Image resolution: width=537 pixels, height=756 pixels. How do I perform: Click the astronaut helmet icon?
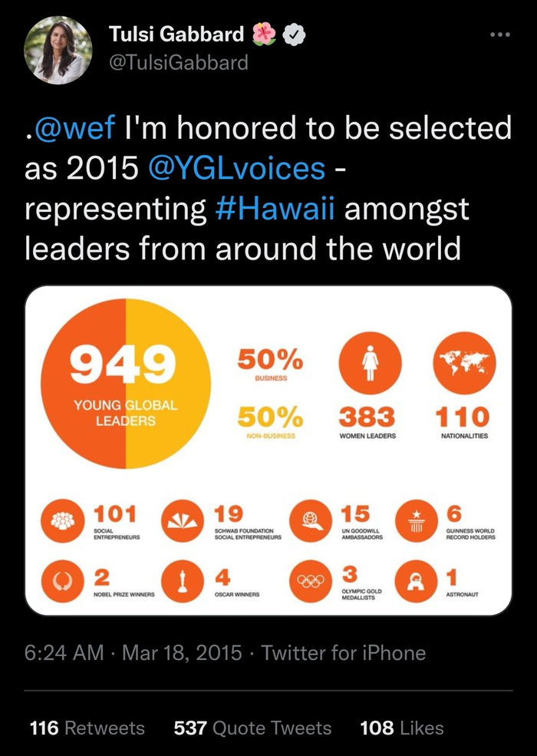[417, 581]
